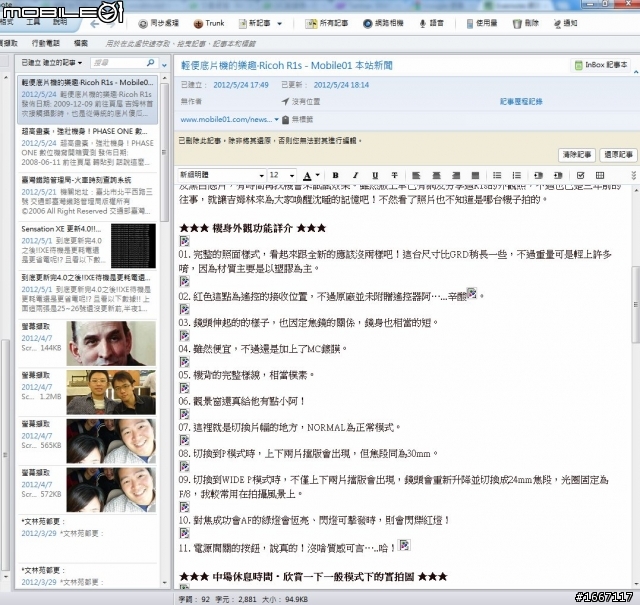Select the 檔案 shortcut tab
Image resolution: width=640 pixels, height=605 pixels.
81,43
